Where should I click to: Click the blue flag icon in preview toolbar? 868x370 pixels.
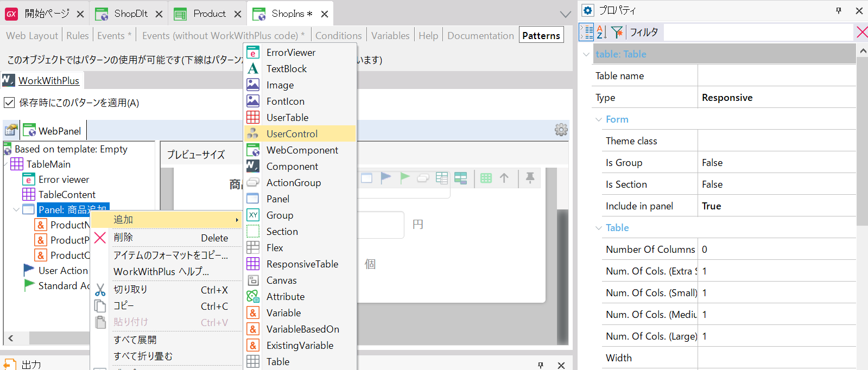[386, 178]
